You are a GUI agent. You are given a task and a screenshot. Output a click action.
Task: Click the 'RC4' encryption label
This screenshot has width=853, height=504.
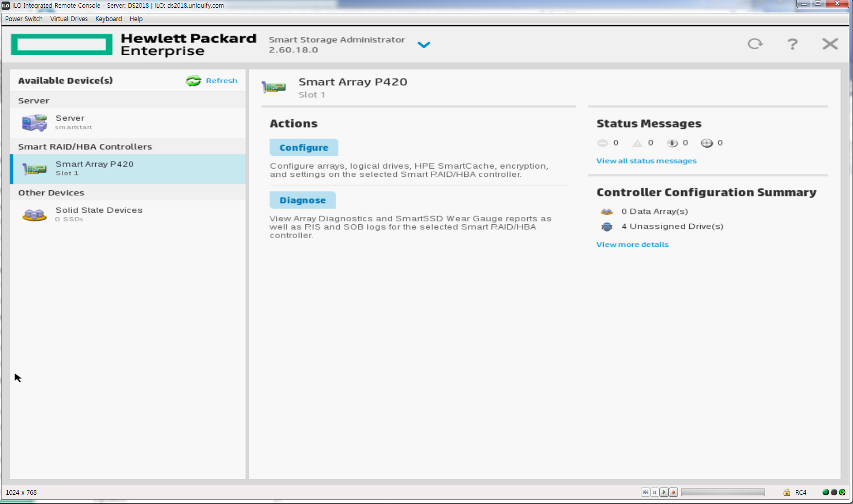[x=800, y=492]
